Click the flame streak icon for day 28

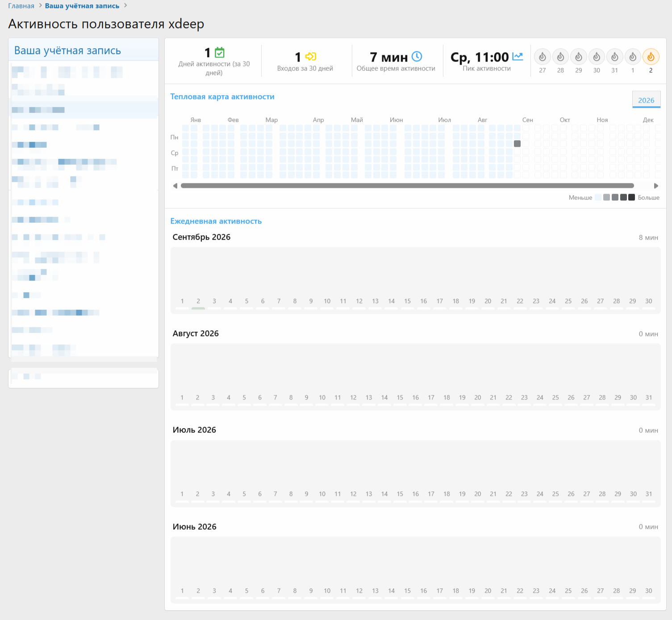click(560, 57)
